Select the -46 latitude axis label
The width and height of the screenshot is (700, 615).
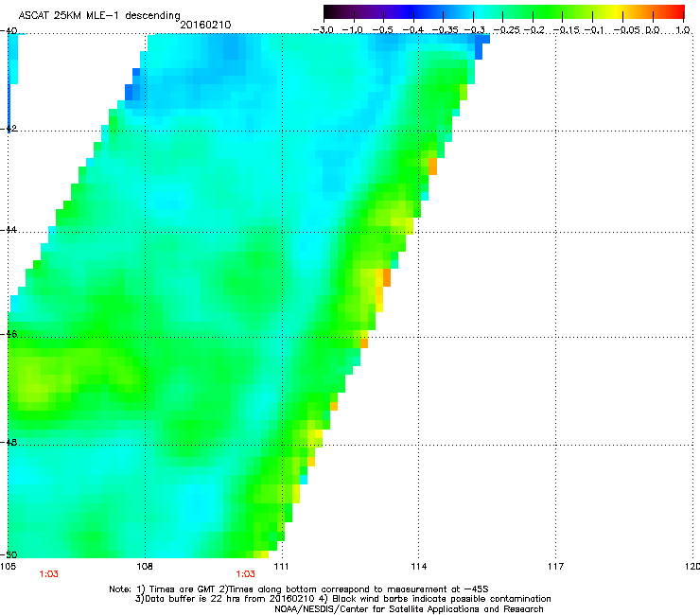[9, 334]
